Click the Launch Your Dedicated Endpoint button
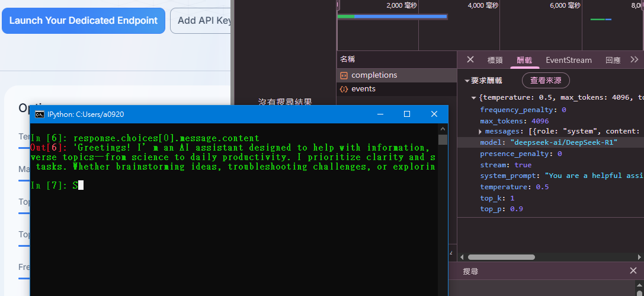 (84, 21)
